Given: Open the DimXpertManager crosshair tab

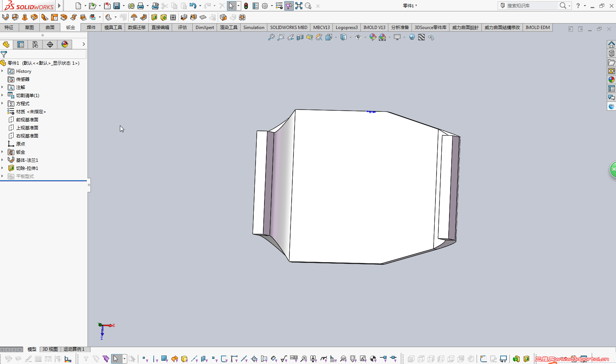Looking at the screenshot, I should pos(50,44).
